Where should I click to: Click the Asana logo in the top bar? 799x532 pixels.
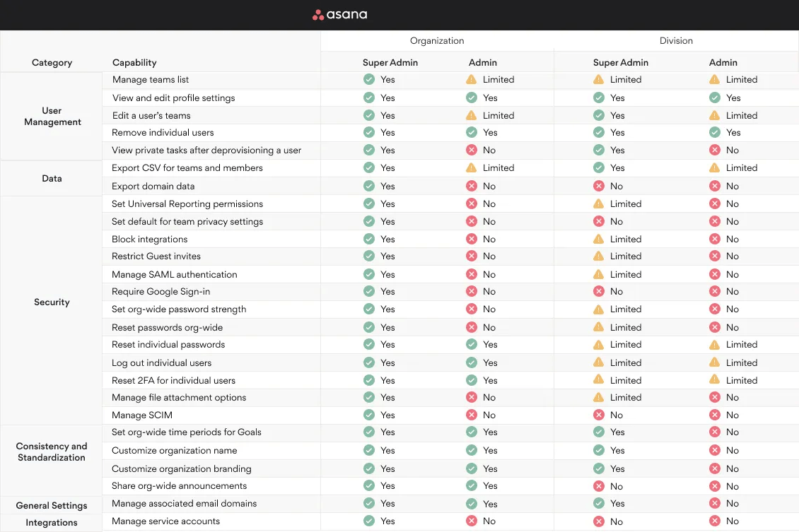(x=340, y=15)
